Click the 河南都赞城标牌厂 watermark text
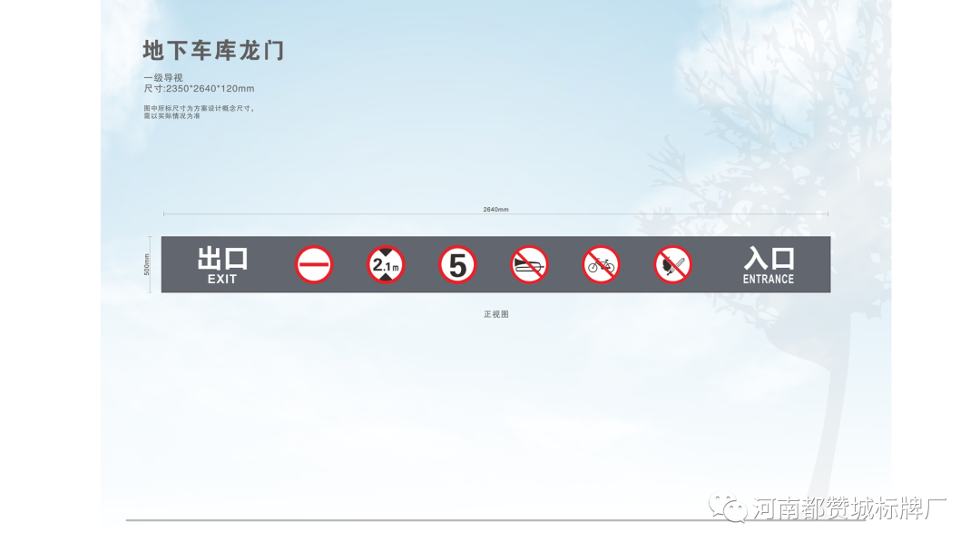The height and width of the screenshot is (552, 980). [849, 508]
